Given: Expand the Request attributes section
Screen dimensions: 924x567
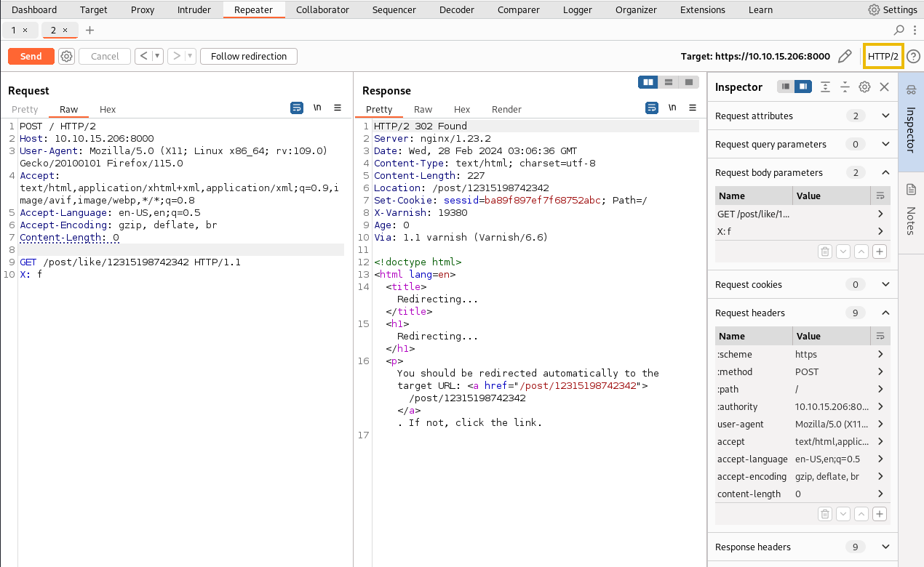Looking at the screenshot, I should [x=885, y=116].
